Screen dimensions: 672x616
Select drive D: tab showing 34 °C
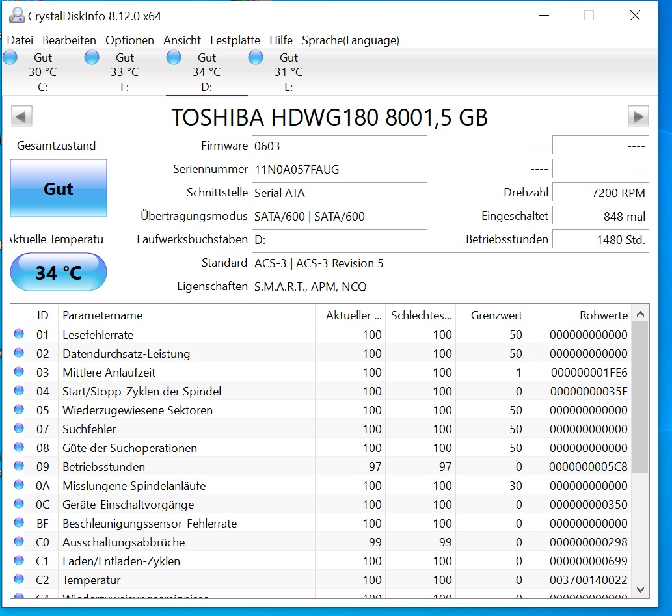[206, 72]
